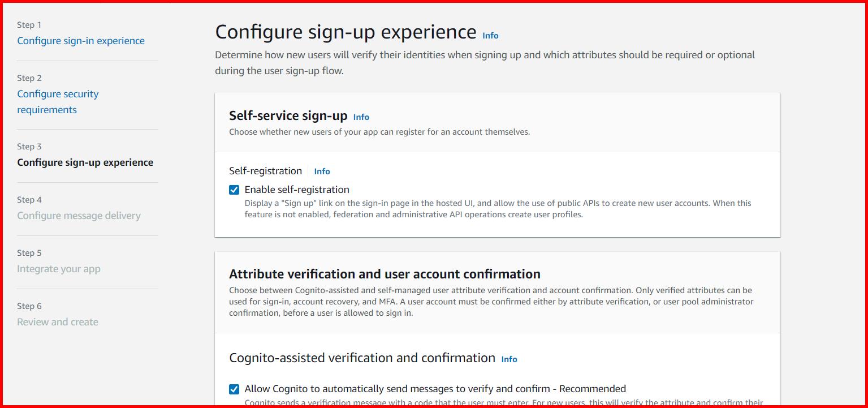The height and width of the screenshot is (408, 868).
Task: Click the Configure sign-up experience page title
Action: (346, 32)
